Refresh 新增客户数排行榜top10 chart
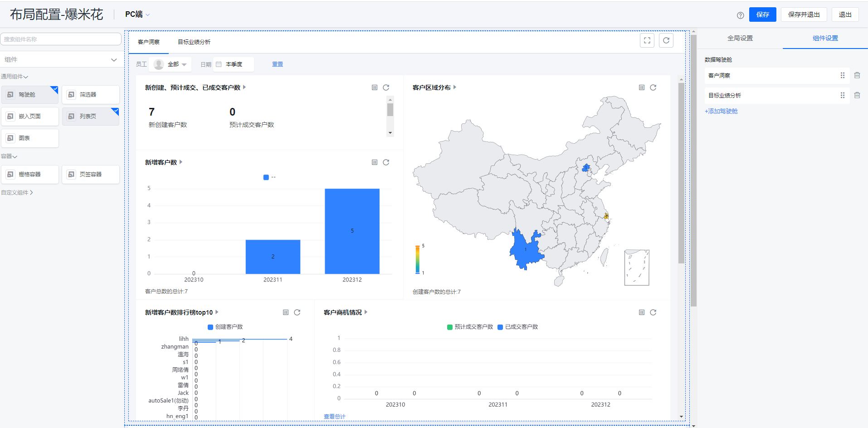This screenshot has height=428, width=868. (x=297, y=312)
